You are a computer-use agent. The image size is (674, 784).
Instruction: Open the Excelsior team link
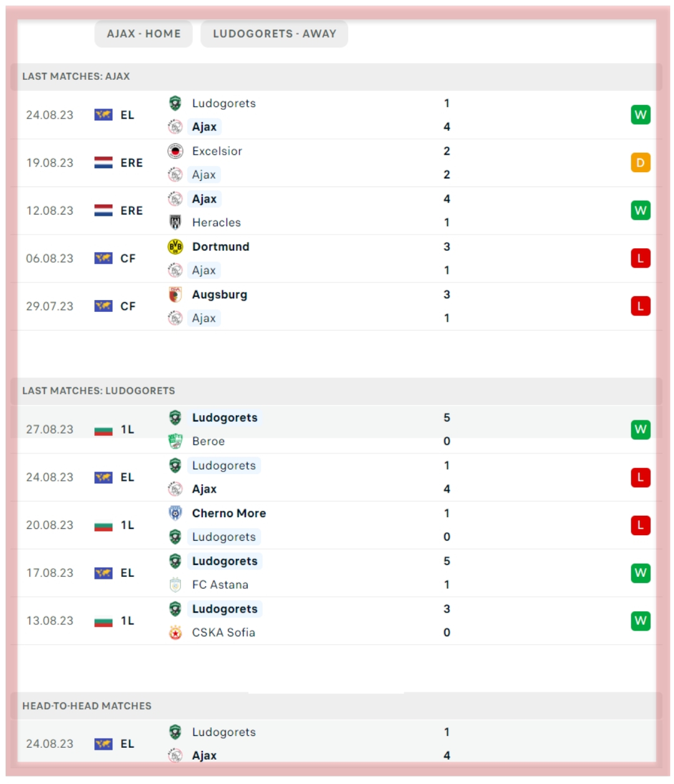click(x=217, y=151)
